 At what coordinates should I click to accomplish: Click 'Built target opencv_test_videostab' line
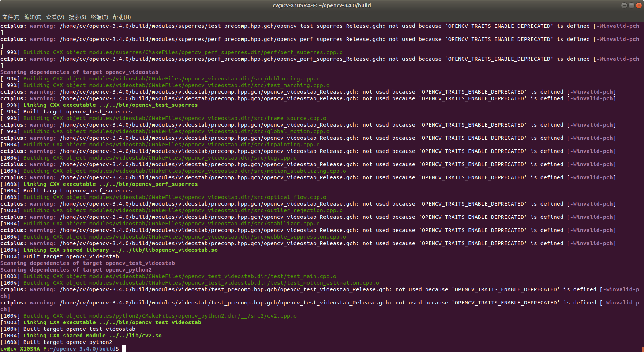coord(68,329)
